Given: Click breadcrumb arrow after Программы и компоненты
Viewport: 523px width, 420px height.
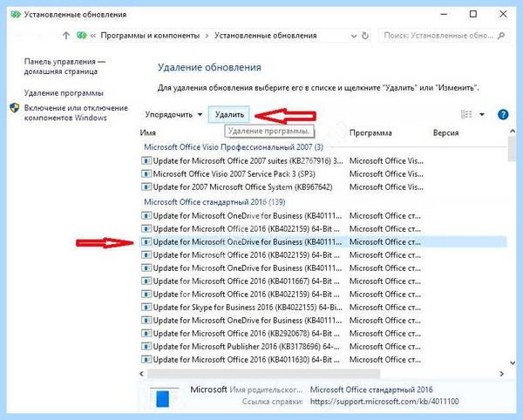Looking at the screenshot, I should tap(207, 36).
